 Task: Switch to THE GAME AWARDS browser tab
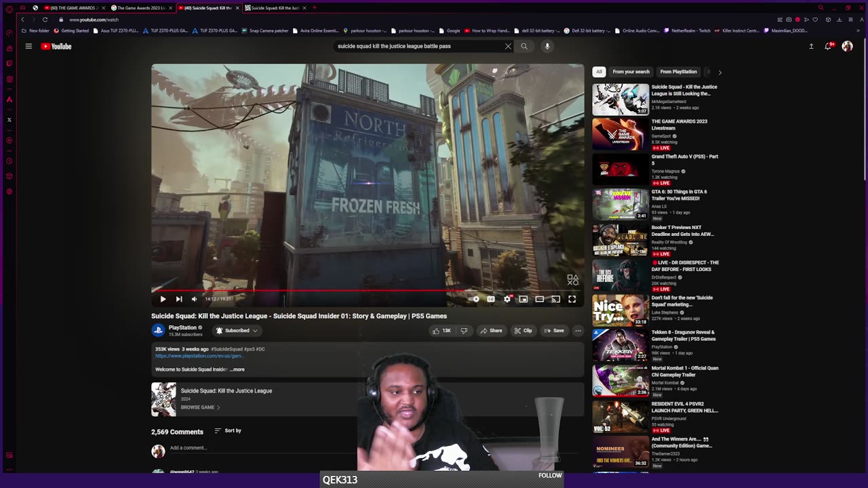point(75,7)
